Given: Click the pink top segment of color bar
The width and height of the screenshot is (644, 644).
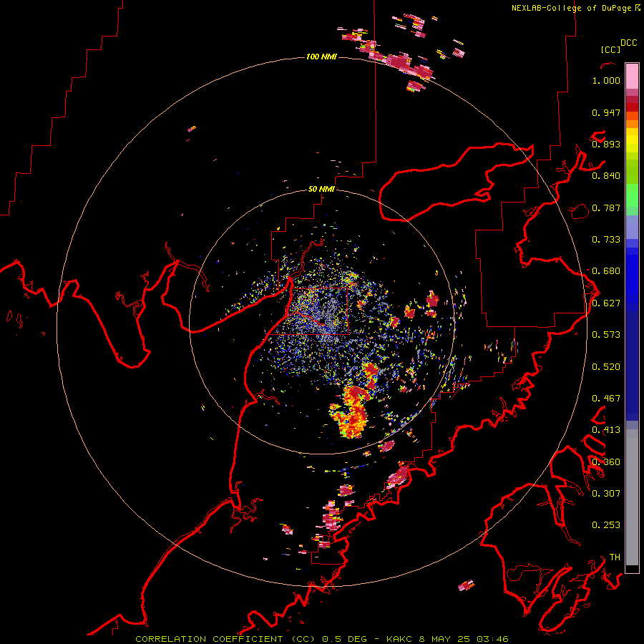Looking at the screenshot, I should (632, 76).
